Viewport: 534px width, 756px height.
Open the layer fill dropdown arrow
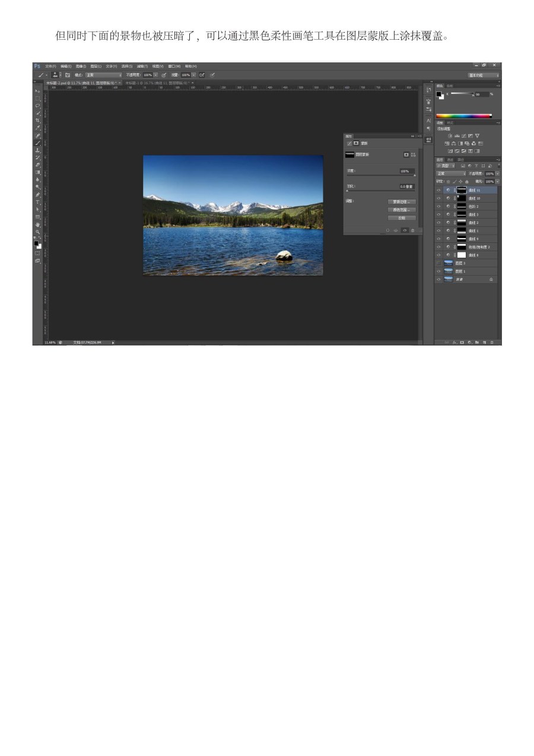click(x=497, y=181)
